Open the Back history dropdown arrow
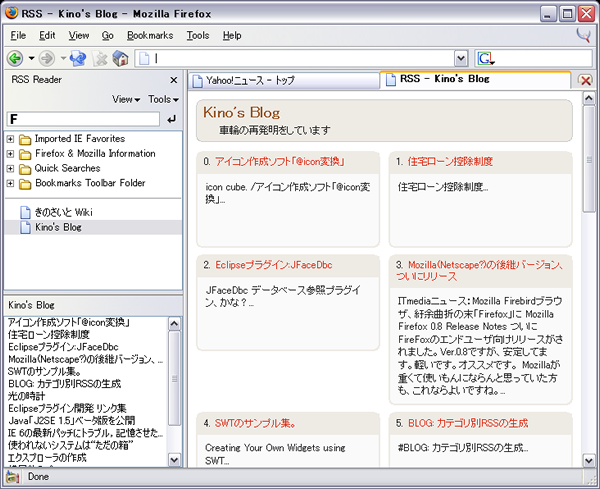The height and width of the screenshot is (489, 600). [x=31, y=59]
